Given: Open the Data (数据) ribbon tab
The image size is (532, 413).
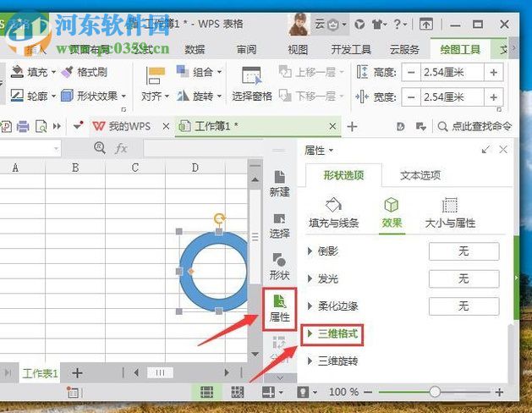Looking at the screenshot, I should pyautogui.click(x=195, y=50).
